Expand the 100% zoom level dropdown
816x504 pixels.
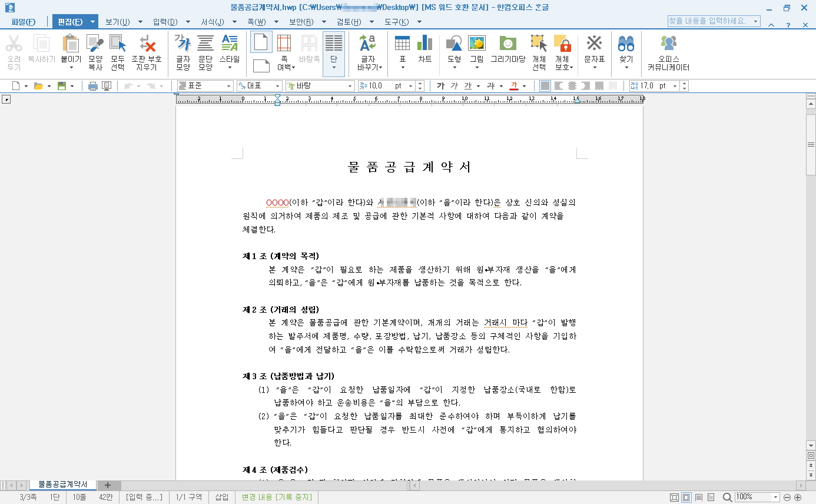tap(775, 498)
